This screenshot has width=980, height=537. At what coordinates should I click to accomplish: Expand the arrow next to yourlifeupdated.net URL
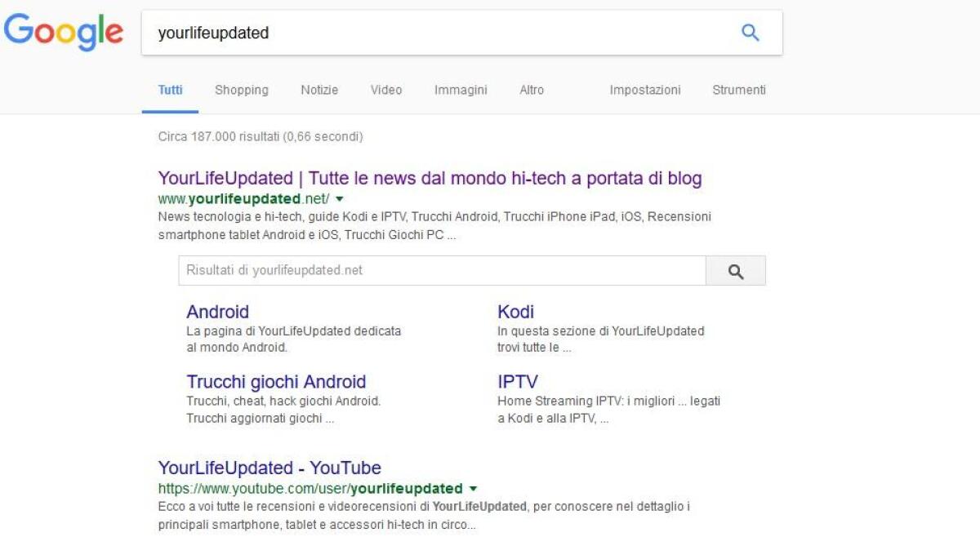coord(338,198)
